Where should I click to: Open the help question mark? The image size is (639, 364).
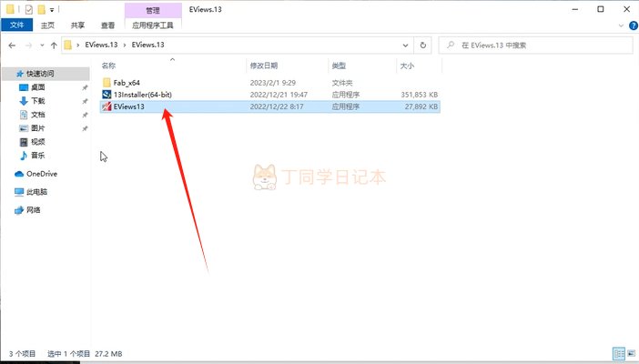pyautogui.click(x=634, y=25)
